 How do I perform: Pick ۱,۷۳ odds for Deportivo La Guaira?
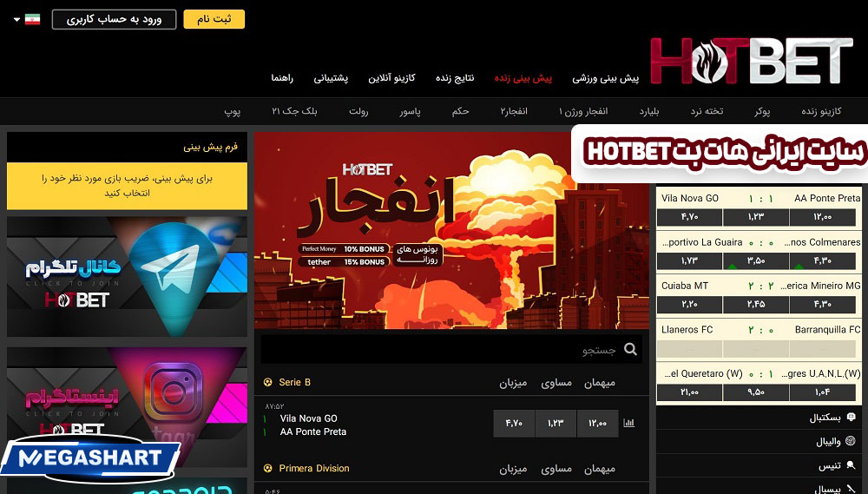click(689, 260)
